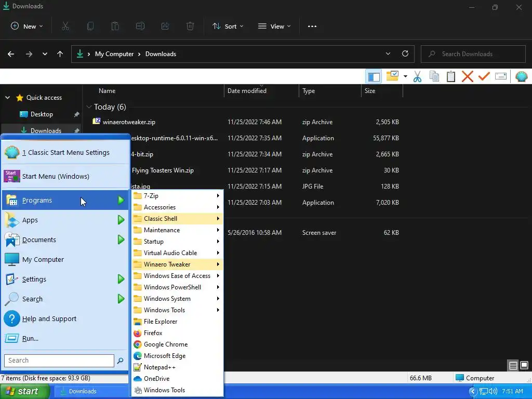The image size is (532, 399).
Task: Click the folder options icon with checkmark
Action: (x=392, y=76)
